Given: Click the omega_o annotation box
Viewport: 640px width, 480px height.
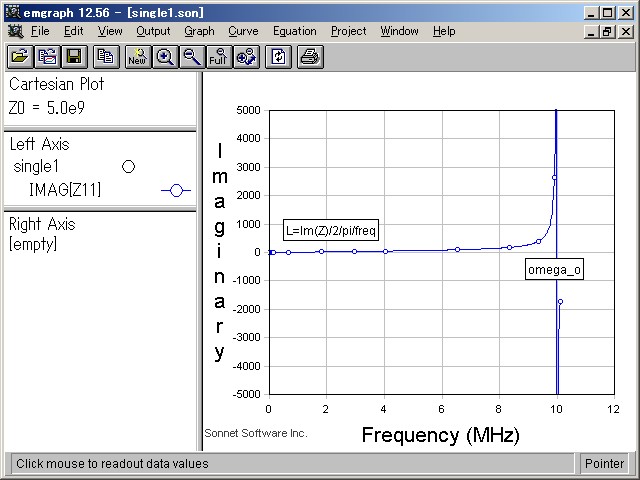Looking at the screenshot, I should pyautogui.click(x=554, y=269).
